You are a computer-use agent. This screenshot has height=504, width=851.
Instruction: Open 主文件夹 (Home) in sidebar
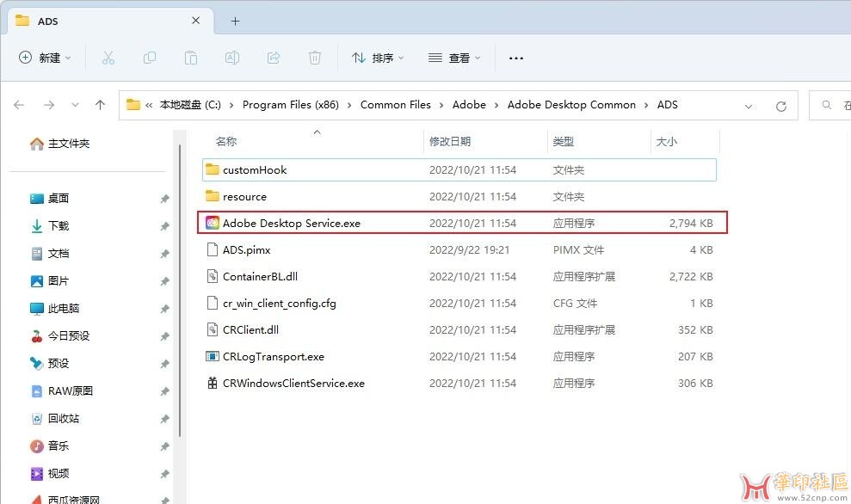[x=59, y=144]
